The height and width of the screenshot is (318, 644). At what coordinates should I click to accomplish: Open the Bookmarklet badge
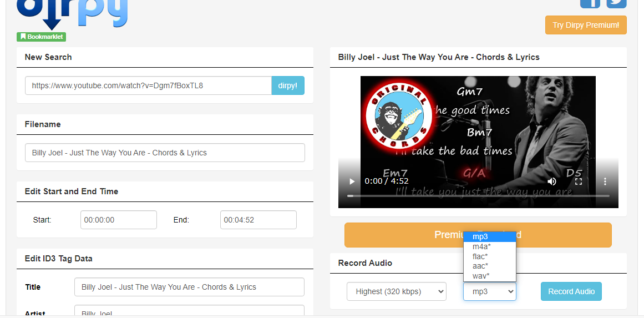[x=42, y=37]
